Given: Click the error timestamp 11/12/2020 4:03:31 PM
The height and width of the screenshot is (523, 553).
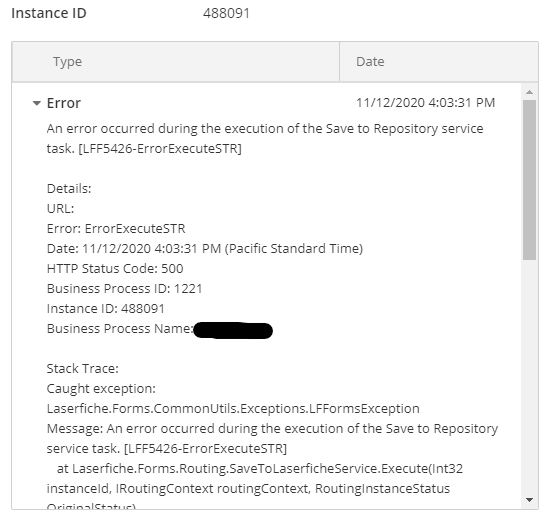Looking at the screenshot, I should pyautogui.click(x=425, y=103).
